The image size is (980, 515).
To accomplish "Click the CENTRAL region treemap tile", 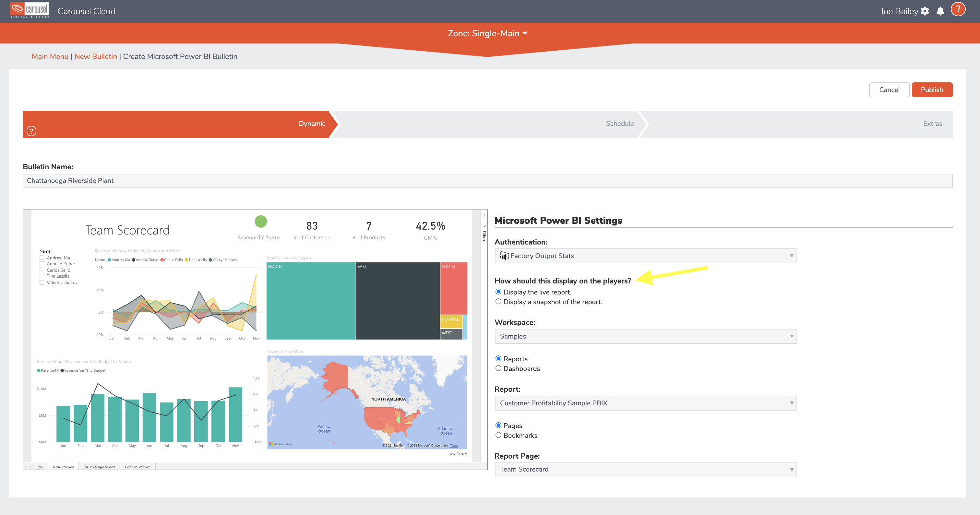I will [x=451, y=321].
